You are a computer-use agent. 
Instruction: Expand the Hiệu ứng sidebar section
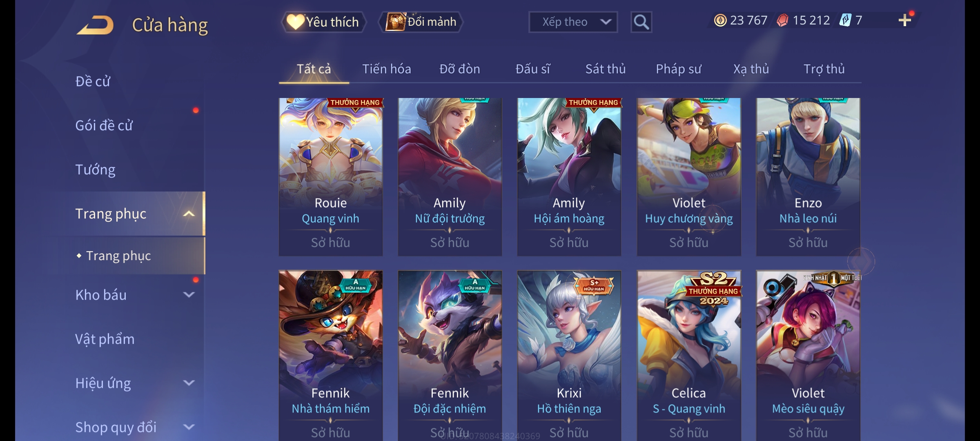[189, 383]
